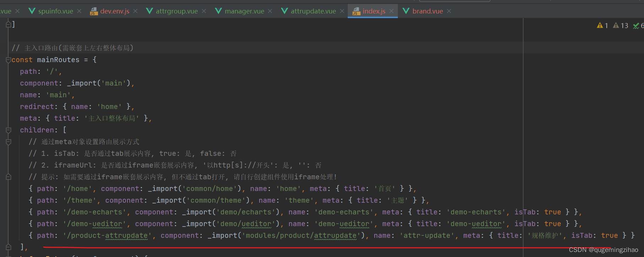Switch to the attrupdate.vue tab
This screenshot has height=257, width=644.
click(313, 11)
